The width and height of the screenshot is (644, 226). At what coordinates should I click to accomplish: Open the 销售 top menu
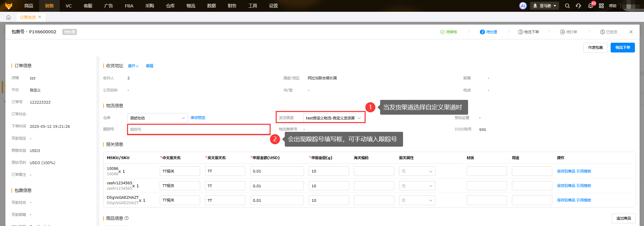49,6
